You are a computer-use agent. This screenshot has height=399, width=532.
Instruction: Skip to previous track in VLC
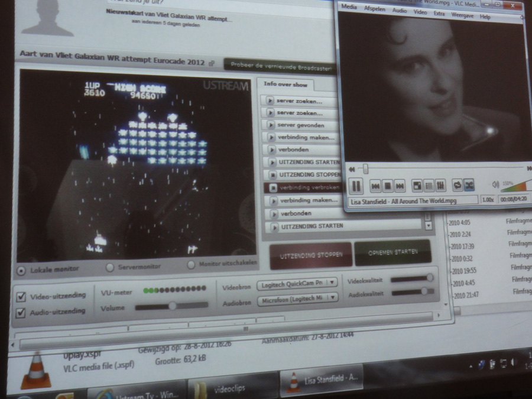pyautogui.click(x=375, y=186)
